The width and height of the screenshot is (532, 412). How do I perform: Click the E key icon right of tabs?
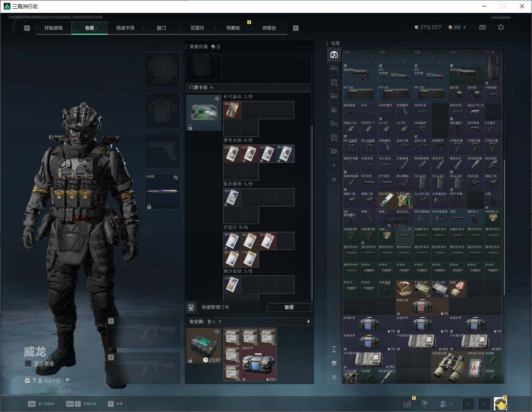point(296,28)
